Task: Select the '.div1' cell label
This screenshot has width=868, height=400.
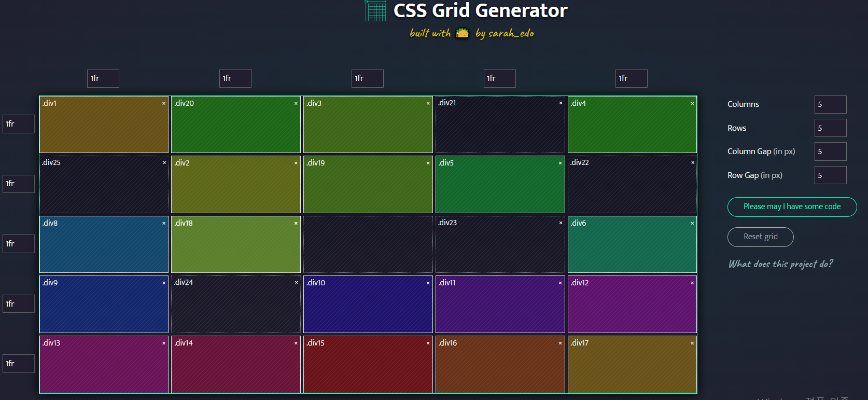Action: point(50,103)
